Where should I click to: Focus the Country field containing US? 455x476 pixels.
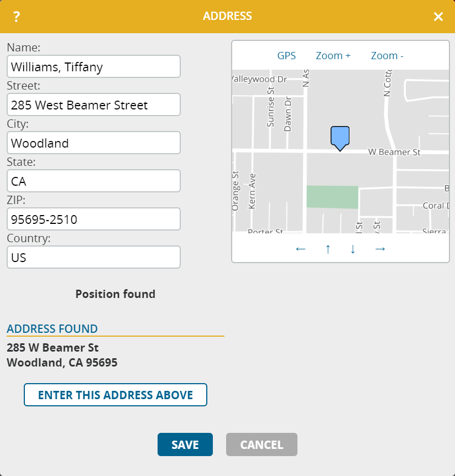click(x=94, y=257)
